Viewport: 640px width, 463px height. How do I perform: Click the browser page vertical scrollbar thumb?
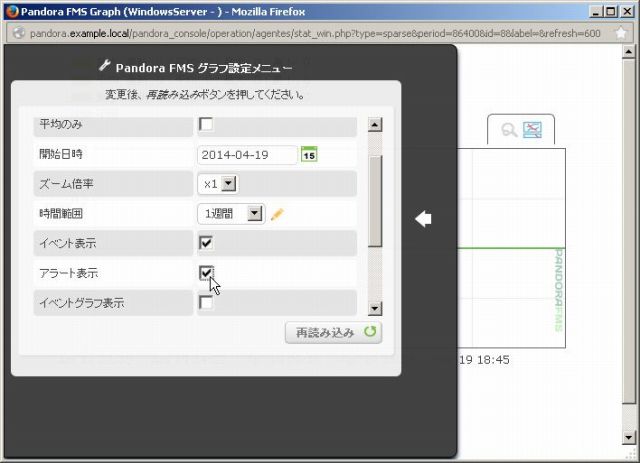click(x=629, y=231)
